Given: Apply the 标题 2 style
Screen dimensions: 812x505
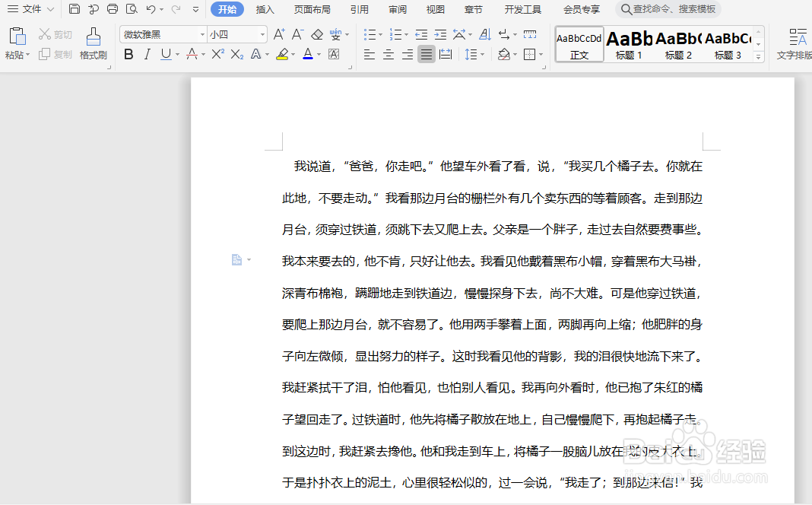Looking at the screenshot, I should [678, 45].
